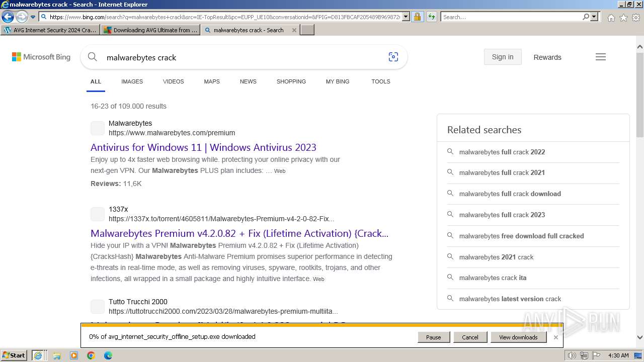Open Favorites star icon
Screen dimensions: 644x362
click(623, 18)
